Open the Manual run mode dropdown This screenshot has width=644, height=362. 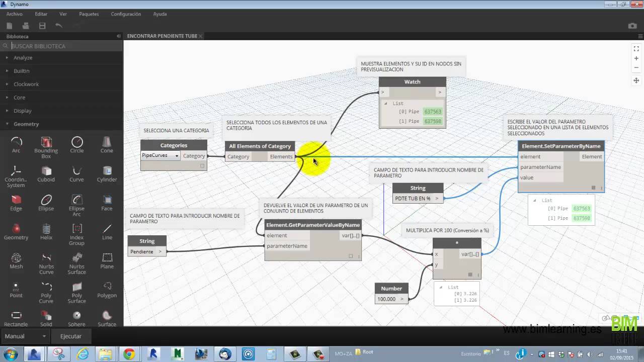pos(26,336)
